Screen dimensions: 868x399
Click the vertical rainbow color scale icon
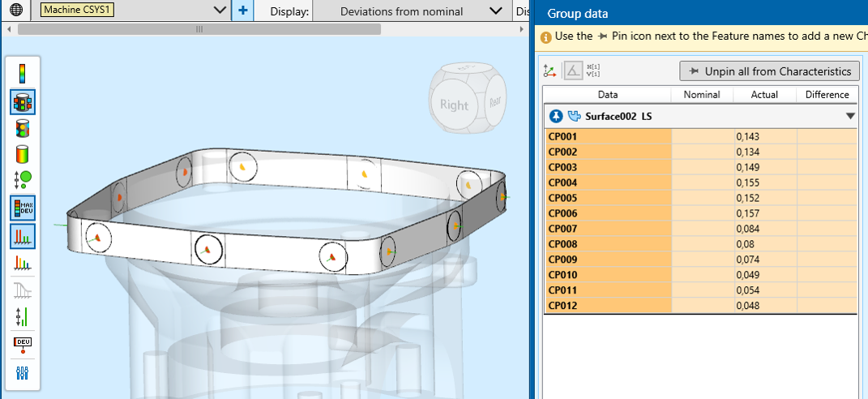22,74
